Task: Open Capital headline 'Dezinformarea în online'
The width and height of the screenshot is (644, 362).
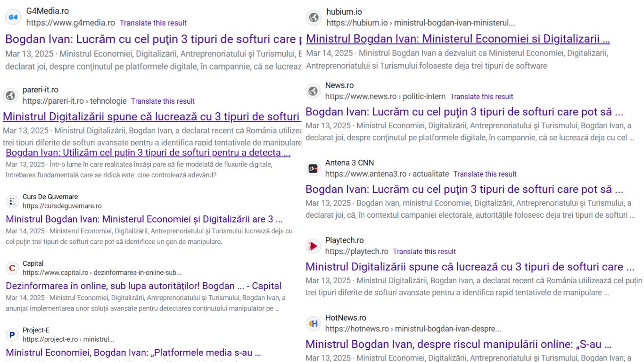Action: pyautogui.click(x=144, y=286)
